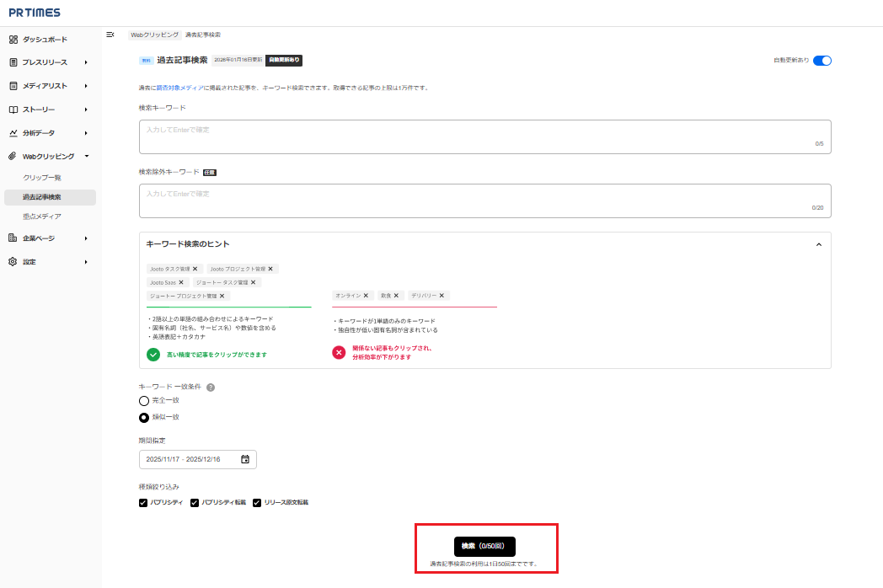Image resolution: width=883 pixels, height=588 pixels.
Task: Uncheck the リリース原文転載 checkbox
Action: (x=257, y=503)
